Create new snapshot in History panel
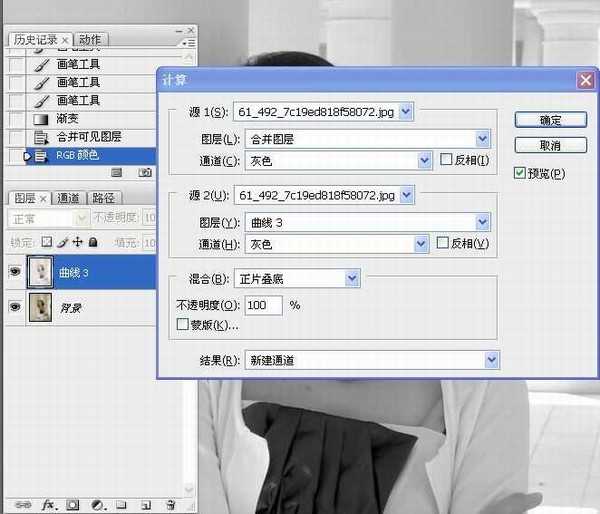The image size is (600, 514). pyautogui.click(x=144, y=172)
